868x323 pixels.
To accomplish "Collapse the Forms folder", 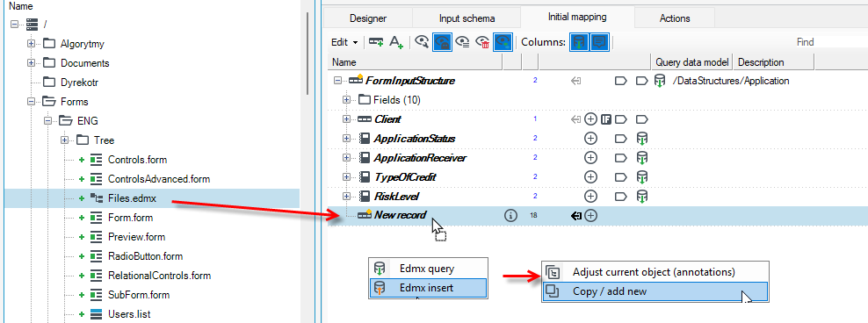I will pyautogui.click(x=31, y=102).
